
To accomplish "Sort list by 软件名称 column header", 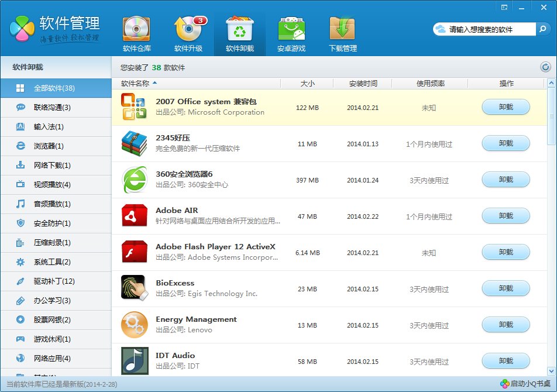I will click(x=139, y=83).
